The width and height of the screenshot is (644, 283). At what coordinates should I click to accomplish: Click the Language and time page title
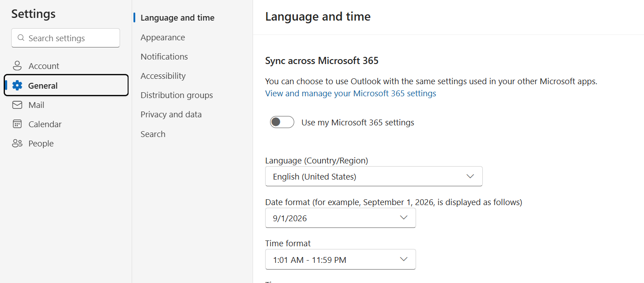pyautogui.click(x=318, y=17)
